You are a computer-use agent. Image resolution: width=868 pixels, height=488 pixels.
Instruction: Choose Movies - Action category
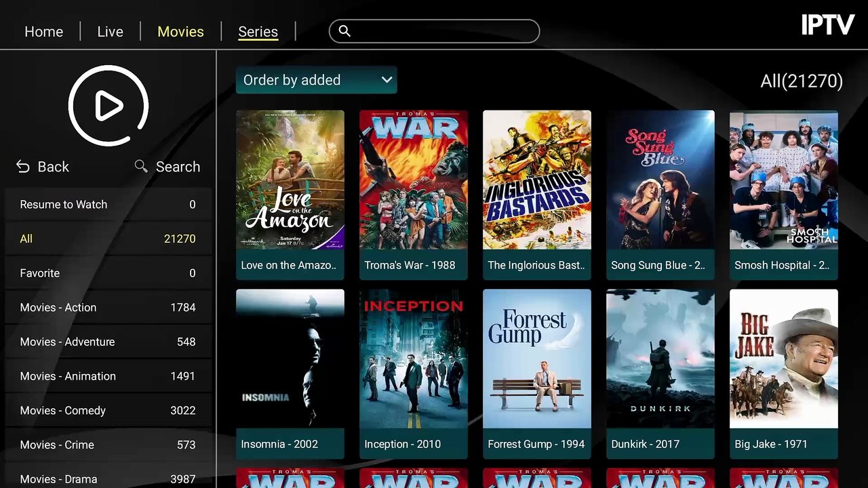(108, 308)
